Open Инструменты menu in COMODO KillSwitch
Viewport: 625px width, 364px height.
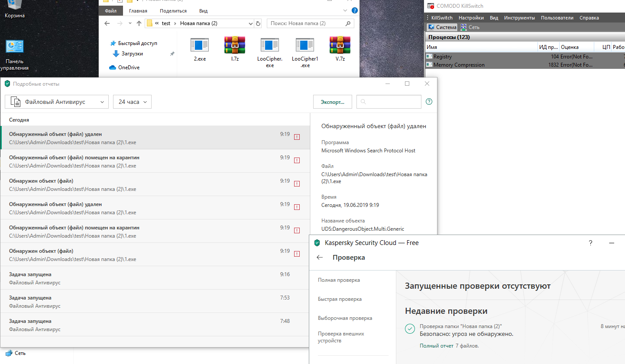click(x=519, y=18)
